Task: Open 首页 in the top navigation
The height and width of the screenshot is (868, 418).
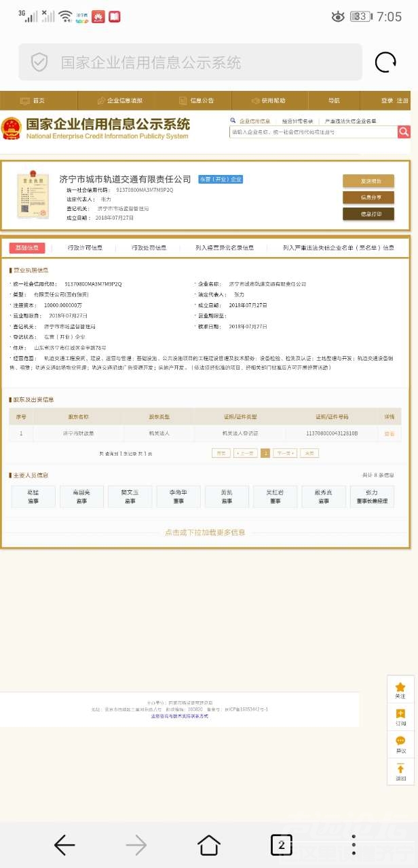Action: pos(33,100)
